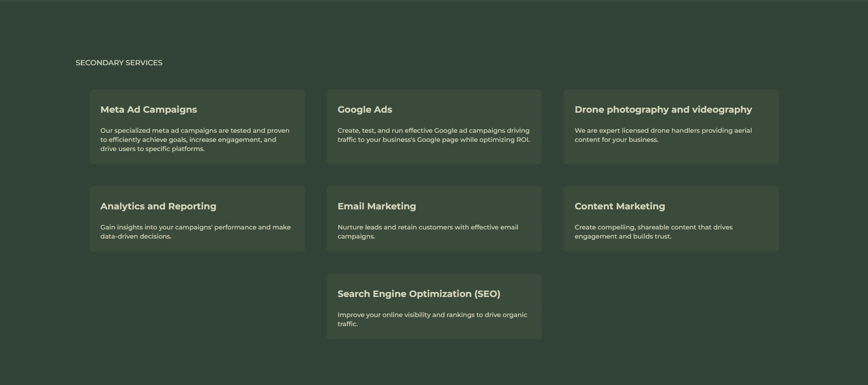Click the organic traffic description text

point(432,319)
